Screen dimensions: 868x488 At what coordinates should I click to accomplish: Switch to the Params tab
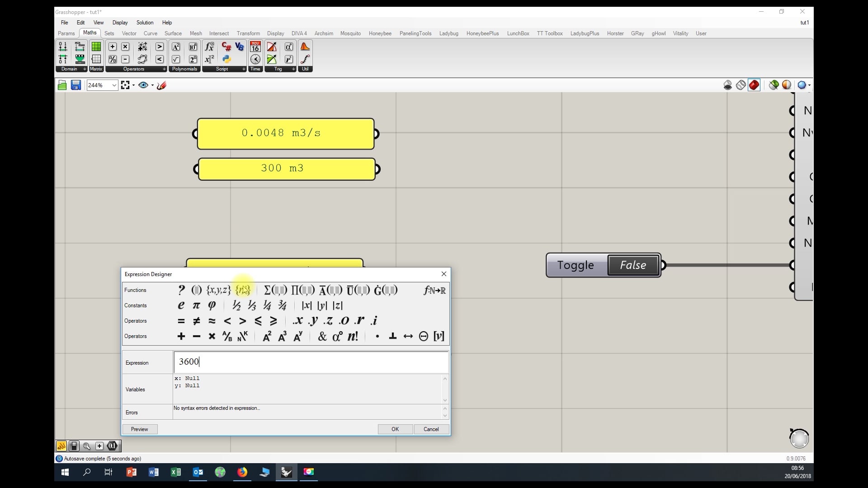[66, 33]
